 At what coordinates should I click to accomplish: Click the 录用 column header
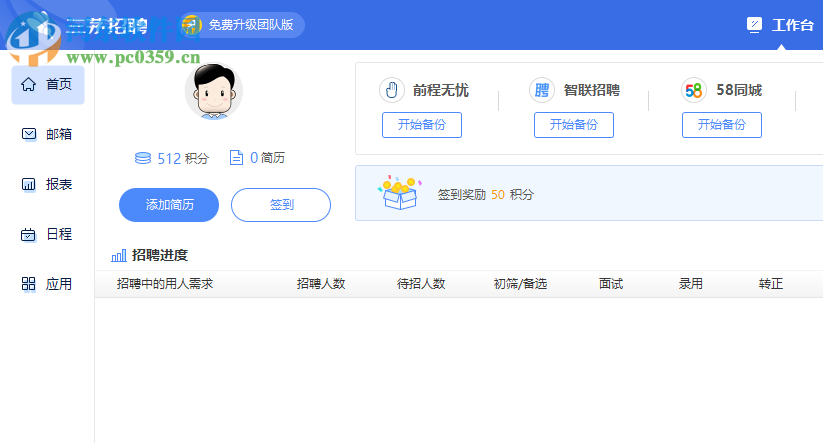point(691,284)
